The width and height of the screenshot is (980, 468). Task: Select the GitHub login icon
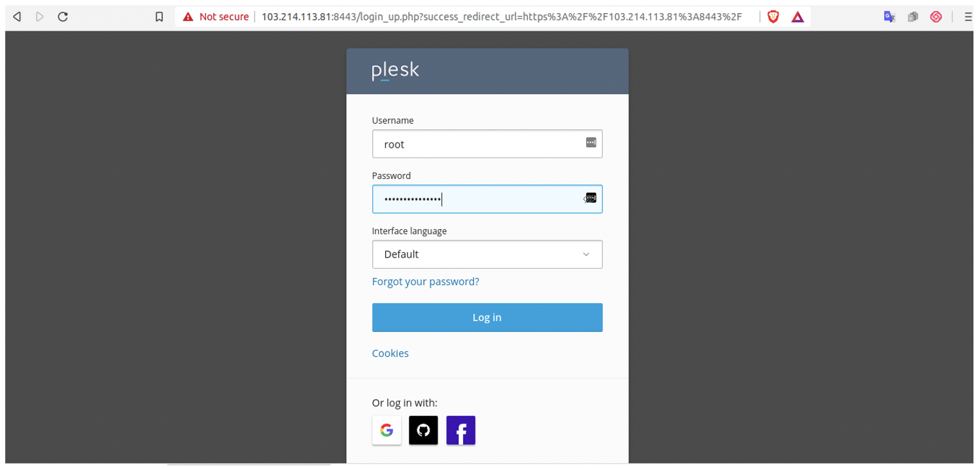click(423, 430)
